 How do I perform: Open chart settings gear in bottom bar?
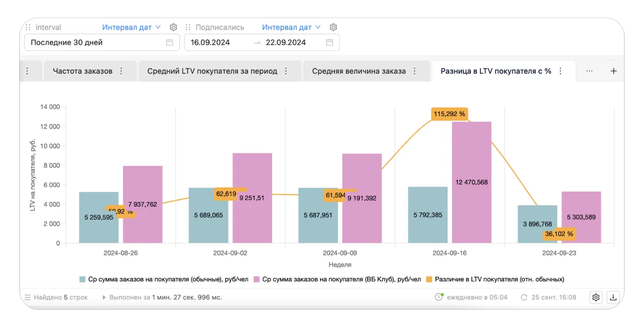596,297
